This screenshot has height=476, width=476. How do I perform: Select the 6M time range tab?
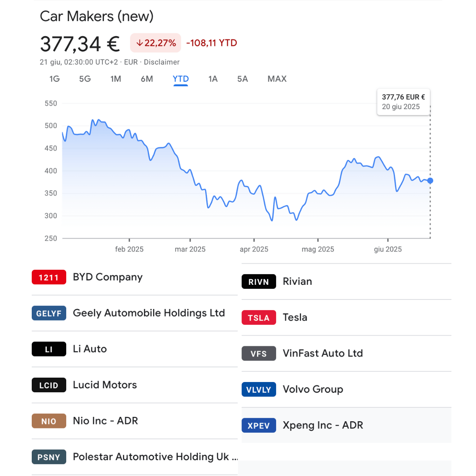pos(147,79)
